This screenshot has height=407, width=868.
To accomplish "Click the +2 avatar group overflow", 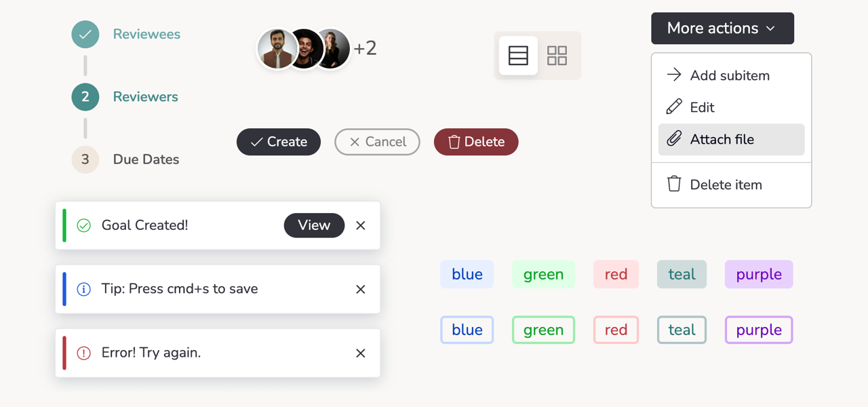I will [x=365, y=48].
